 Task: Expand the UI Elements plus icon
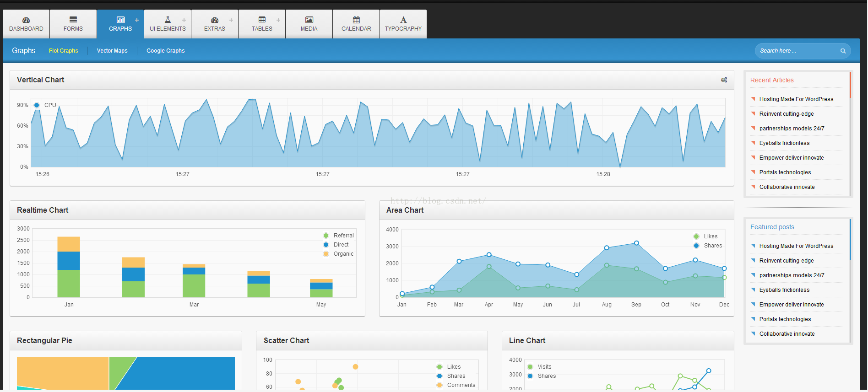pyautogui.click(x=184, y=20)
